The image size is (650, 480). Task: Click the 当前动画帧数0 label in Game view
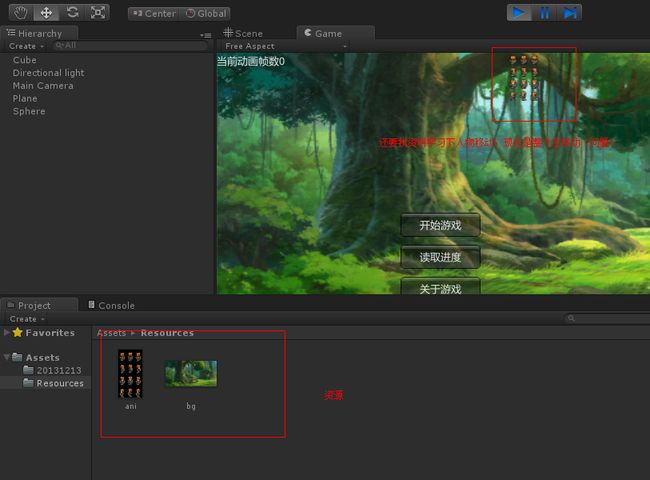(x=251, y=62)
